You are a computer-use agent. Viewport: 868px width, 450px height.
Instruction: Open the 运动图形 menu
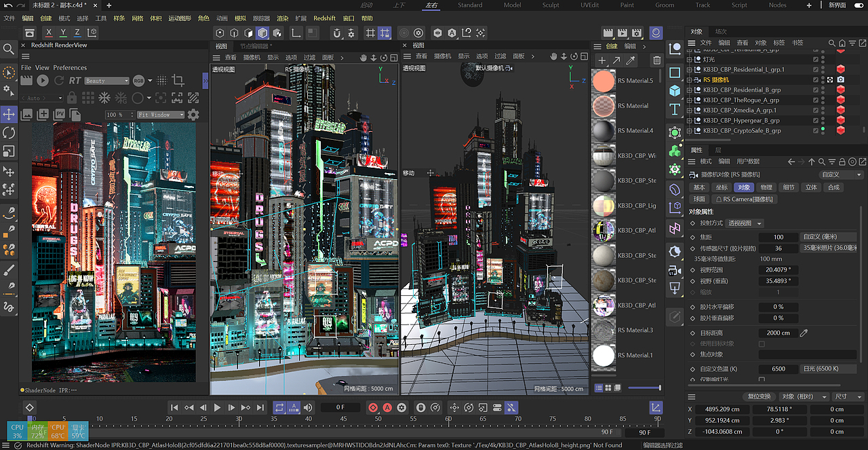[179, 18]
